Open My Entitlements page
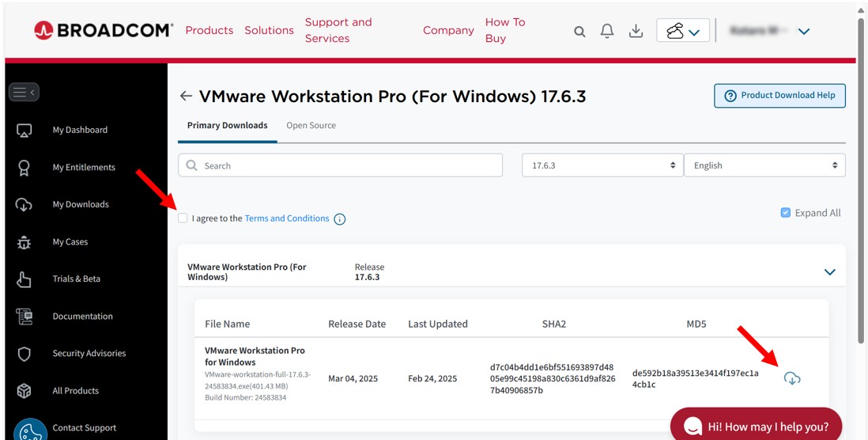 pos(84,167)
